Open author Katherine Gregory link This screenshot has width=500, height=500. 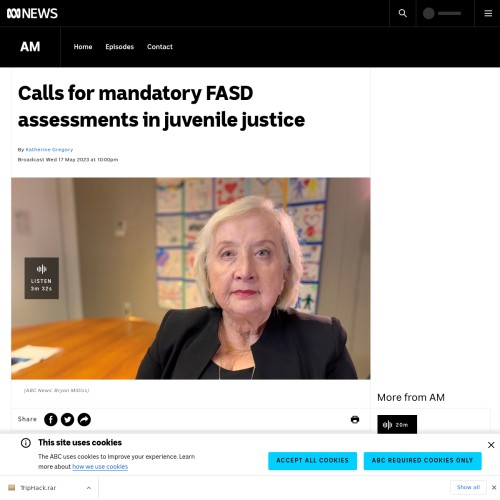(x=49, y=150)
